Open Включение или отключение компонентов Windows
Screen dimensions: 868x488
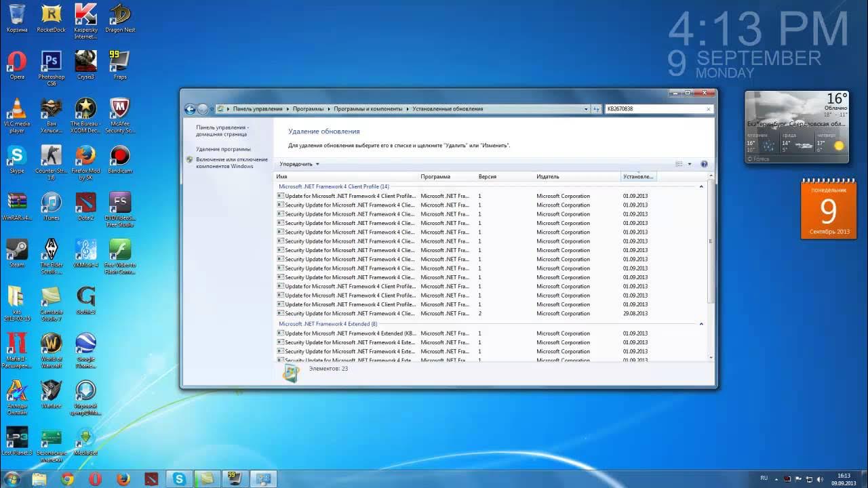231,163
